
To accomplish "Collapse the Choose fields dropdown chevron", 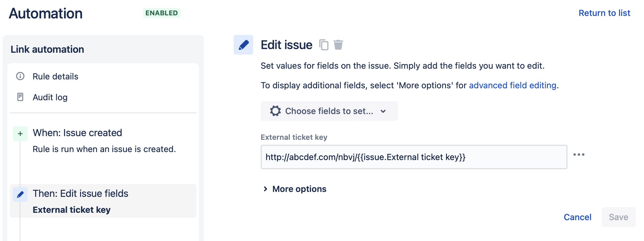I will click(x=383, y=111).
